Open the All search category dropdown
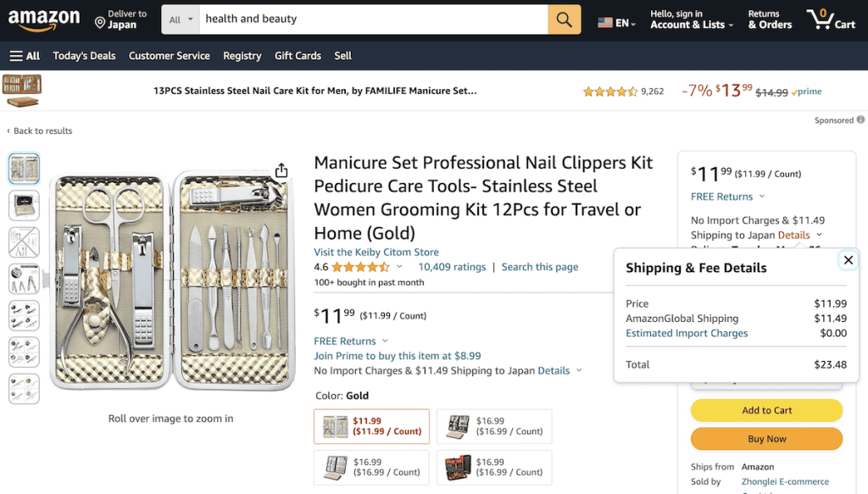 (x=180, y=18)
